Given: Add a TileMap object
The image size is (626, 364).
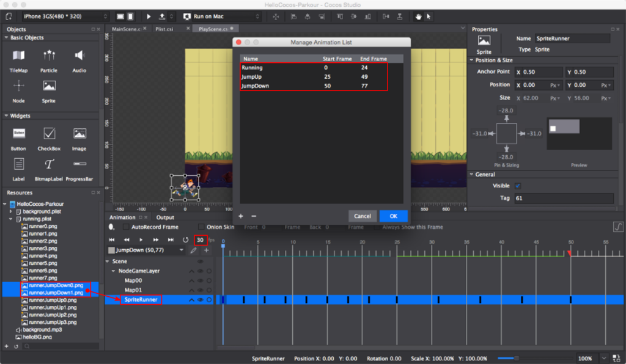Looking at the screenshot, I should tap(18, 61).
